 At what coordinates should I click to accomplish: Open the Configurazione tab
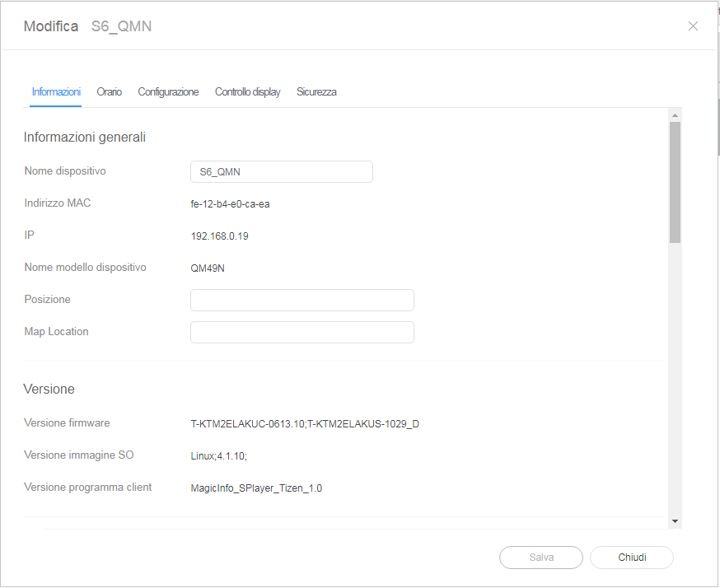168,92
